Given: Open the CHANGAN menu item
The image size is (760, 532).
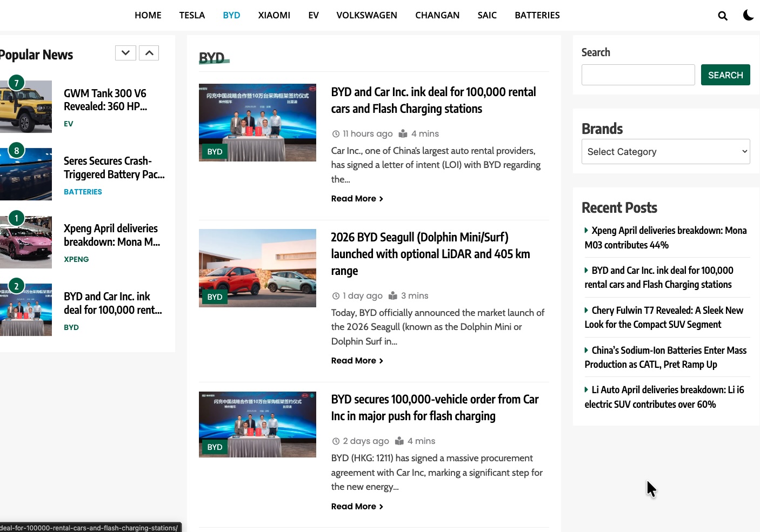Looking at the screenshot, I should point(437,15).
